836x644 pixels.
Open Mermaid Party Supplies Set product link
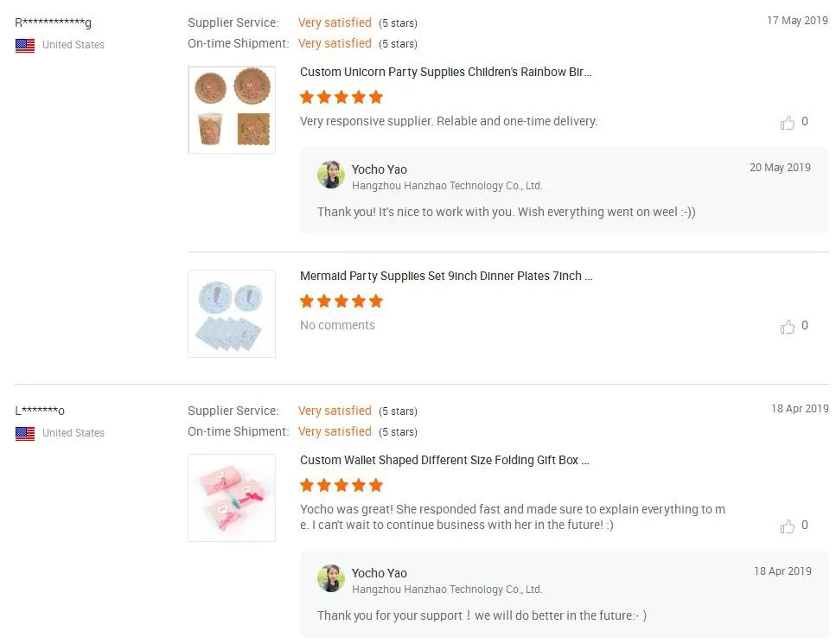(446, 277)
